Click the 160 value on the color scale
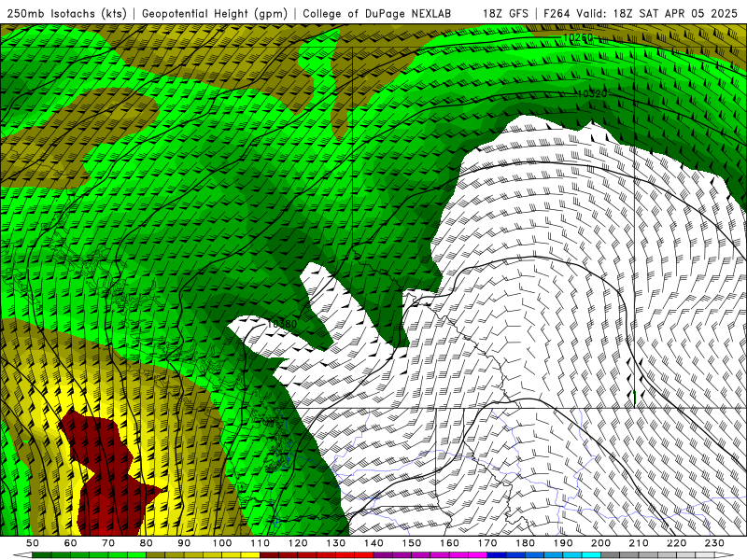747x560 pixels. 449,543
